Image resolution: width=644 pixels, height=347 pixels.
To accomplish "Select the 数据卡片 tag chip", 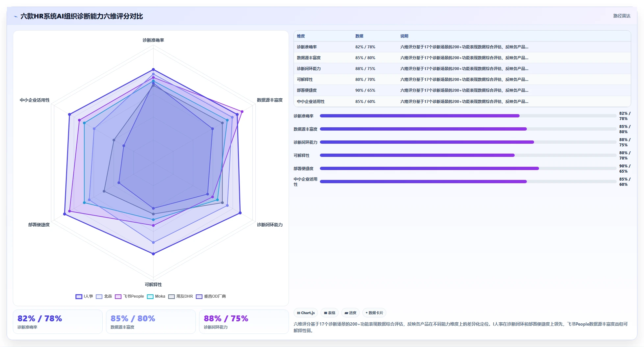I will (374, 313).
